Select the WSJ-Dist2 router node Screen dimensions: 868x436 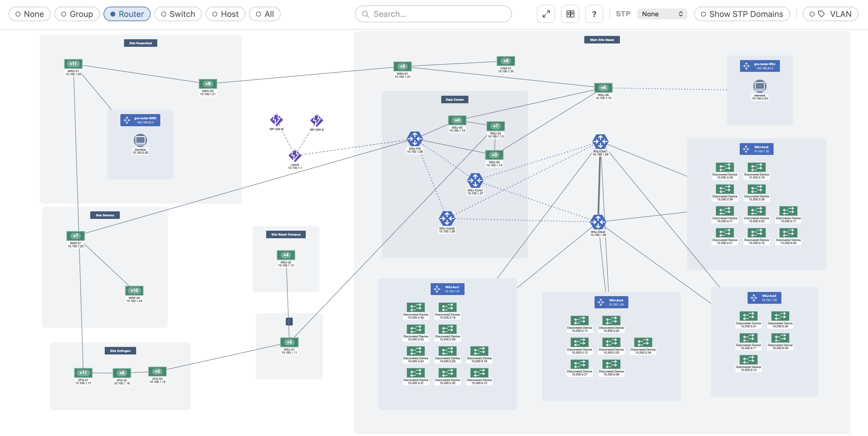[x=598, y=222]
